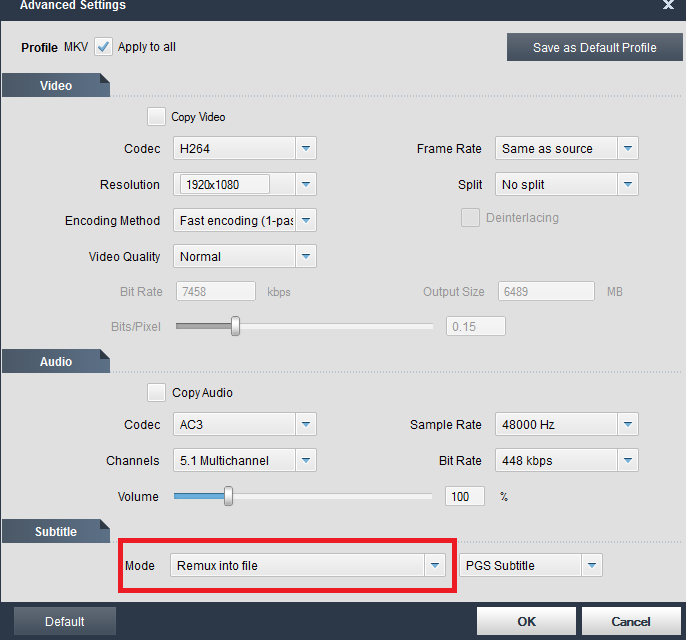The height and width of the screenshot is (640, 686).
Task: Enable the Copy Audio checkbox
Action: [156, 392]
